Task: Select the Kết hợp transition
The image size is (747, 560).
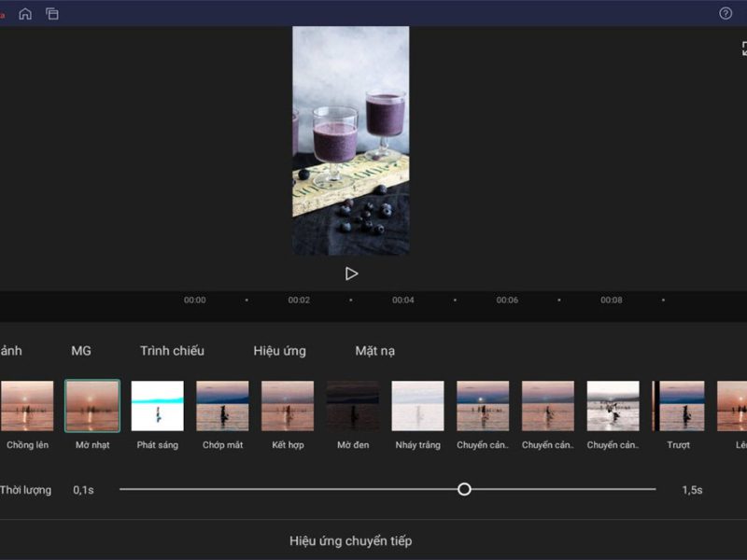Action: coord(288,406)
